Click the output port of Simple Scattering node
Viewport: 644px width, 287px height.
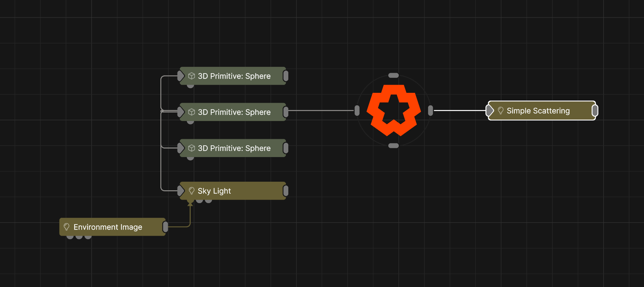tap(594, 111)
